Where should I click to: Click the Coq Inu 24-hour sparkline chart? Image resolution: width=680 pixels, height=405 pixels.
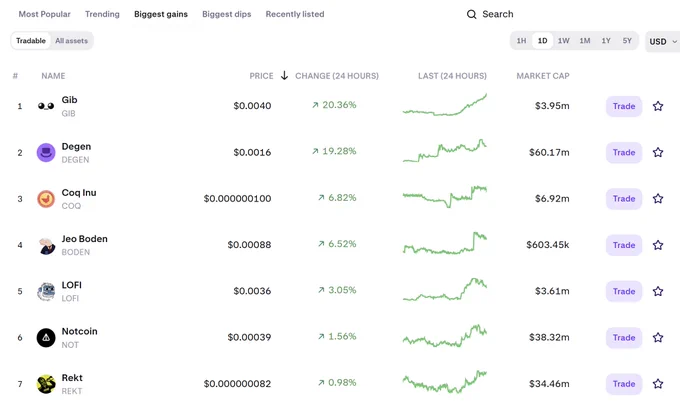point(445,197)
